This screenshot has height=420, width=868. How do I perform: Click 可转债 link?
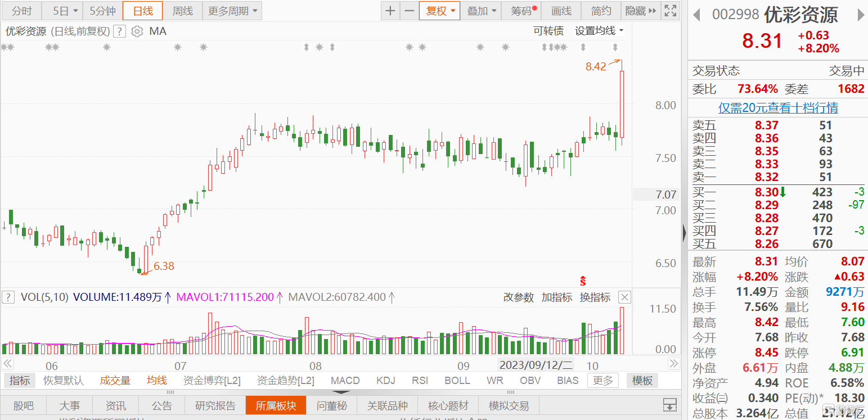[x=548, y=31]
